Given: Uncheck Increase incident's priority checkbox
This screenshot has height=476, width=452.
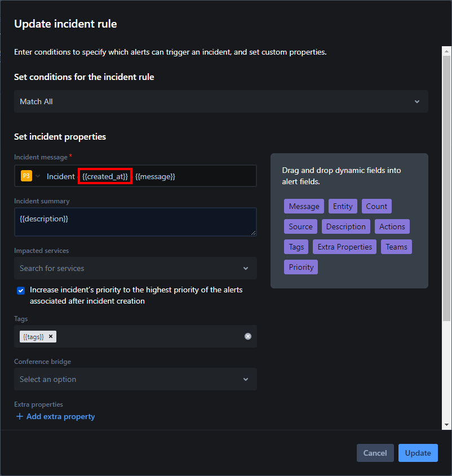Looking at the screenshot, I should [x=21, y=291].
